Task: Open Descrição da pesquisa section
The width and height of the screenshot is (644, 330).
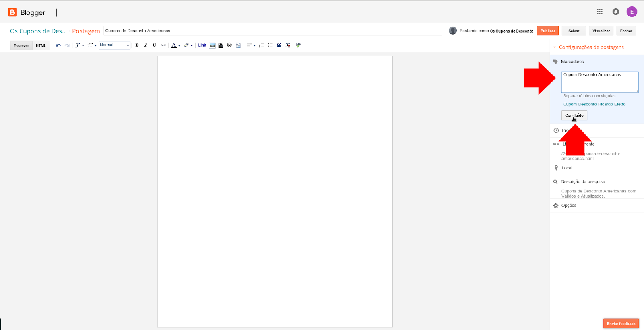Action: [583, 182]
